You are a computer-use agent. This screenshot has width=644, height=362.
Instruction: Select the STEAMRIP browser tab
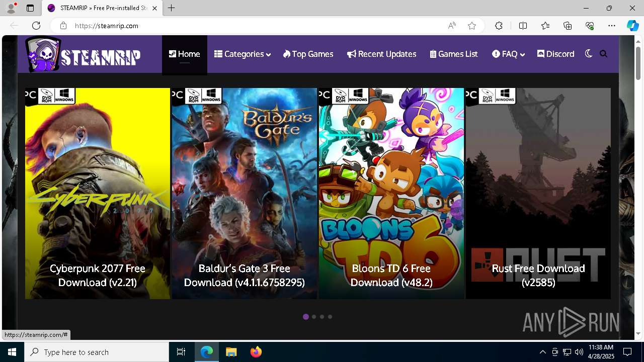click(102, 8)
